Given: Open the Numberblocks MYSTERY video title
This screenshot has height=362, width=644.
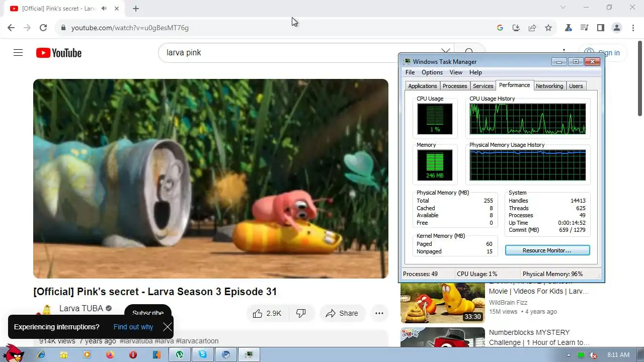Looking at the screenshot, I should coord(539,337).
